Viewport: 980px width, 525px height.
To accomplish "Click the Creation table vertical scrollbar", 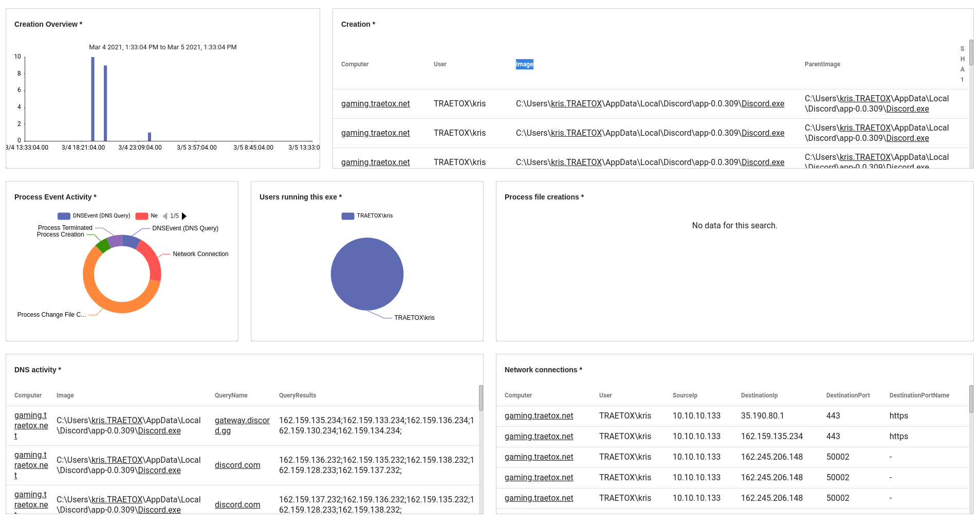I will pyautogui.click(x=971, y=52).
